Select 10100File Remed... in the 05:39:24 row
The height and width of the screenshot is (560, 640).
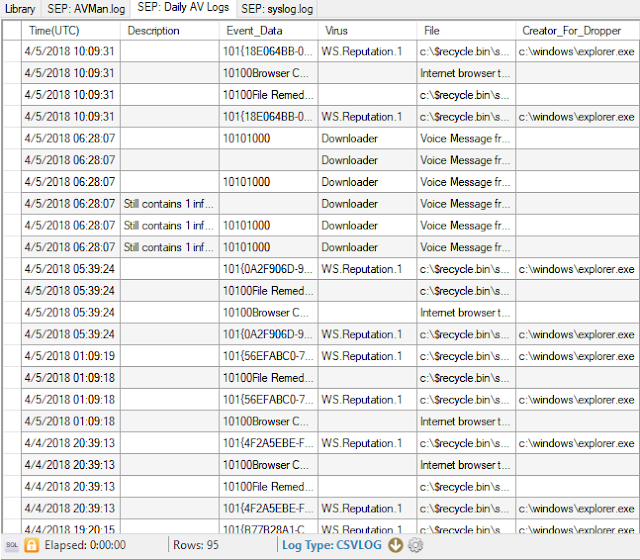(x=268, y=291)
